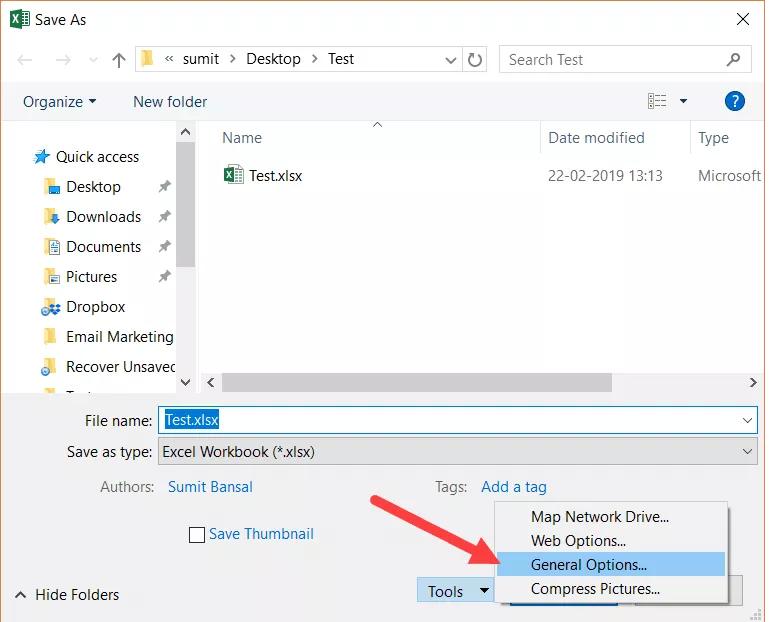The height and width of the screenshot is (622, 781).
Task: Click the search magnifier icon
Action: 733,60
